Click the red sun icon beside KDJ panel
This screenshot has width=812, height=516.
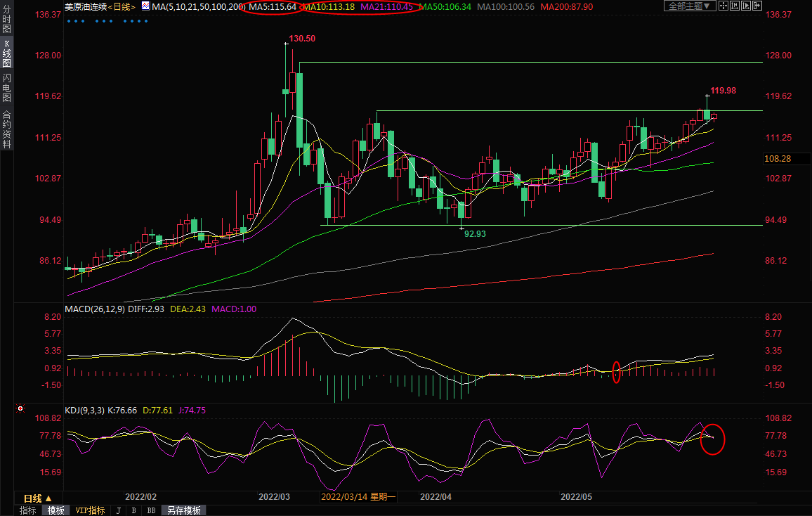(20, 408)
